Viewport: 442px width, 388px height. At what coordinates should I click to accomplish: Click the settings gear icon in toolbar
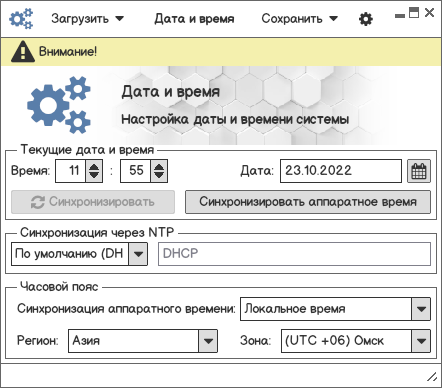pyautogui.click(x=366, y=19)
